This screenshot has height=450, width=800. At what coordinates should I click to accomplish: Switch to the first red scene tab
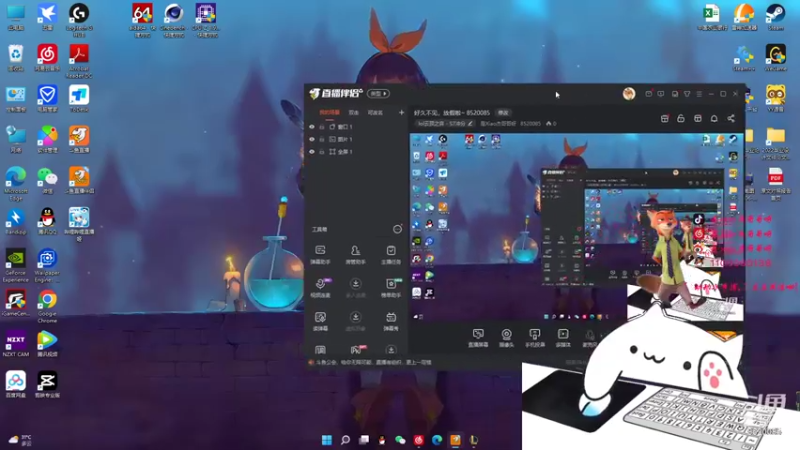pyautogui.click(x=329, y=112)
